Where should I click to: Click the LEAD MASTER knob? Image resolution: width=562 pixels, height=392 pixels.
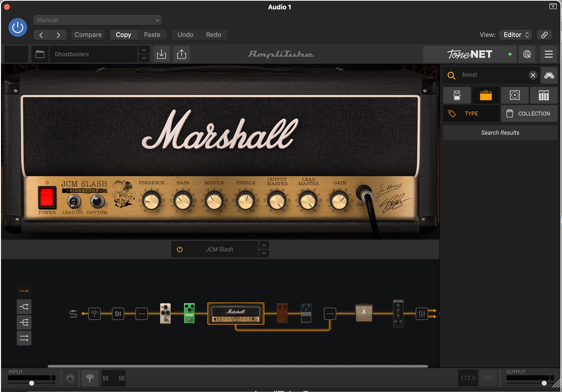tap(308, 200)
